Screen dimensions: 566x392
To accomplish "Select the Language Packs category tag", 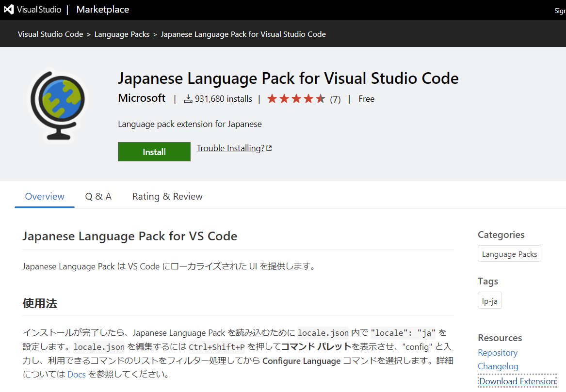I will 509,254.
